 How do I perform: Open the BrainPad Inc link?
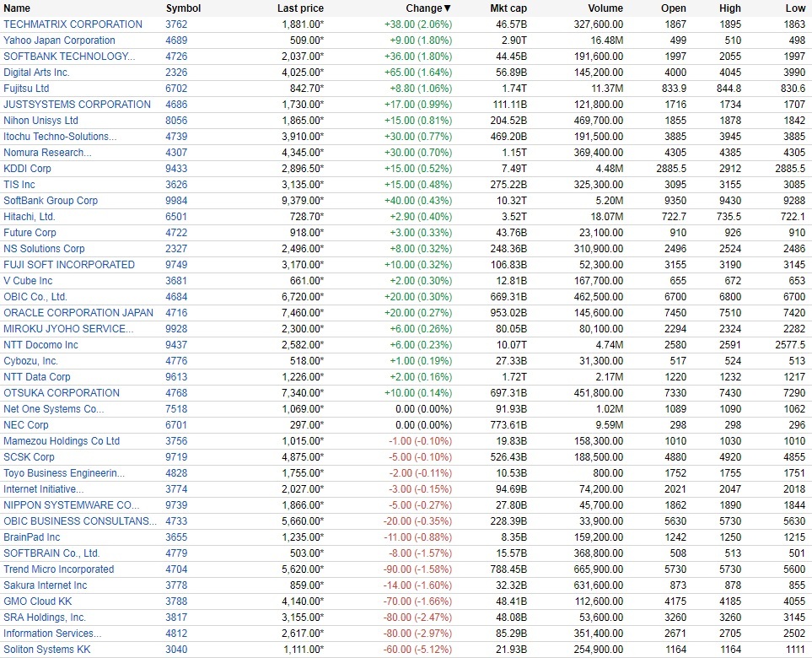(x=32, y=538)
